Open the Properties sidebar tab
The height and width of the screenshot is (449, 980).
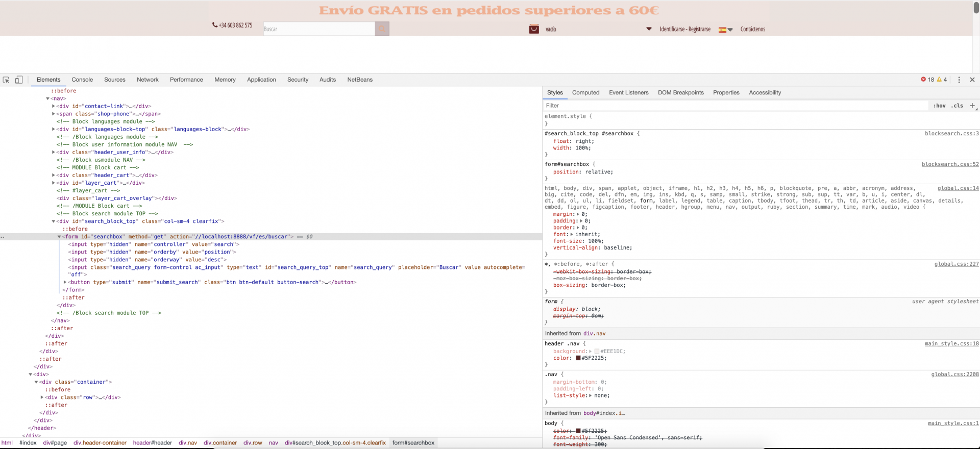coord(726,93)
